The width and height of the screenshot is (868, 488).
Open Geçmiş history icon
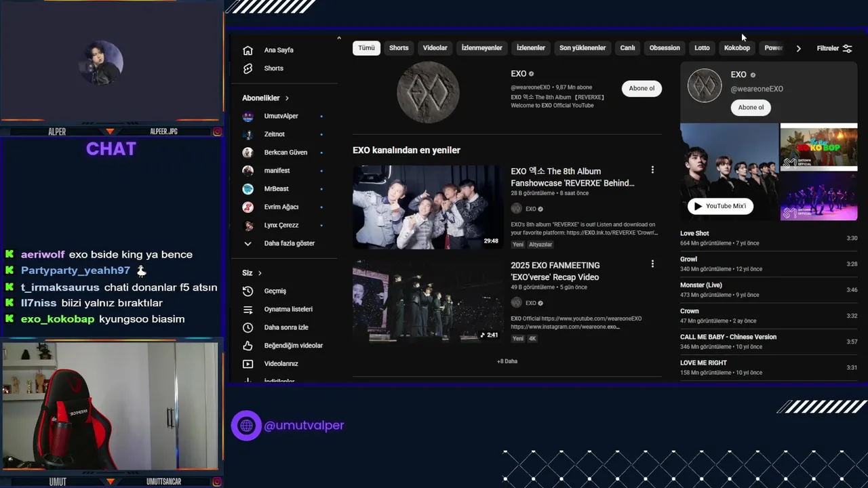pos(248,291)
